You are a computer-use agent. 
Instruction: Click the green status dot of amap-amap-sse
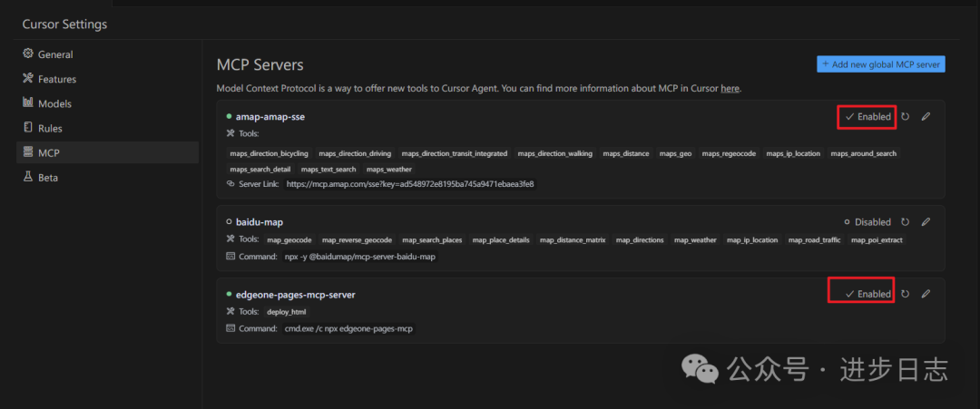tap(229, 116)
